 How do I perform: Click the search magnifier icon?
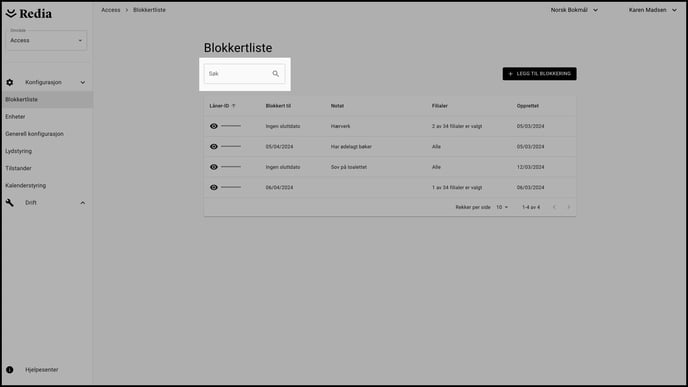click(276, 74)
